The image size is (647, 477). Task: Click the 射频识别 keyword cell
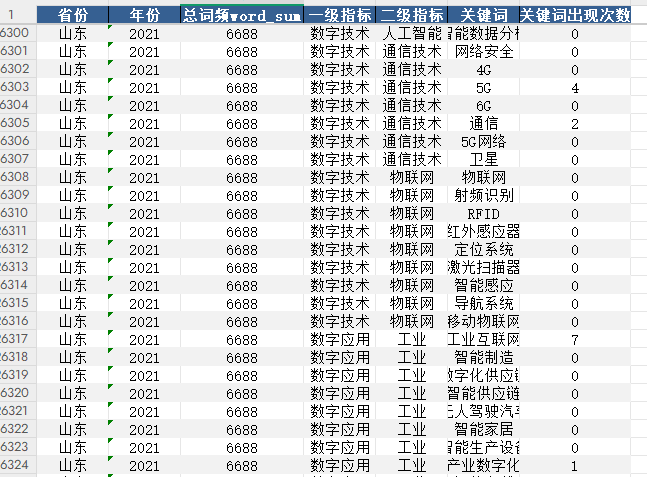(x=483, y=196)
